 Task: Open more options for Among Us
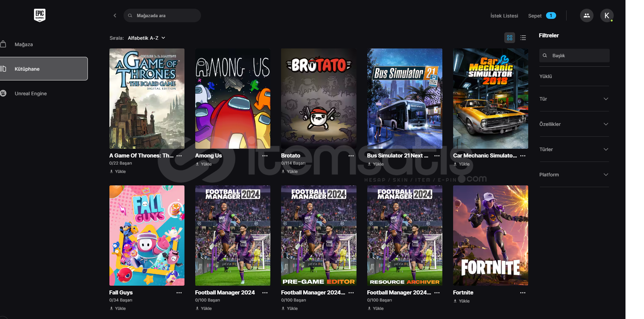(265, 156)
